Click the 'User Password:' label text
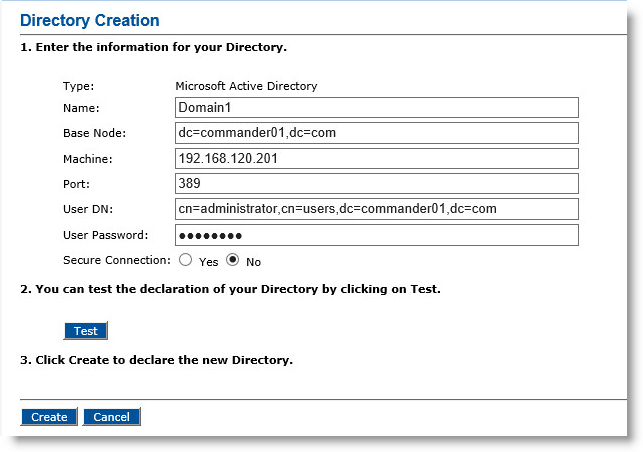 click(105, 235)
